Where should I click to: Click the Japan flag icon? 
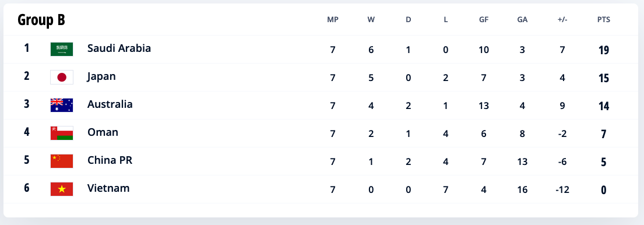[62, 77]
